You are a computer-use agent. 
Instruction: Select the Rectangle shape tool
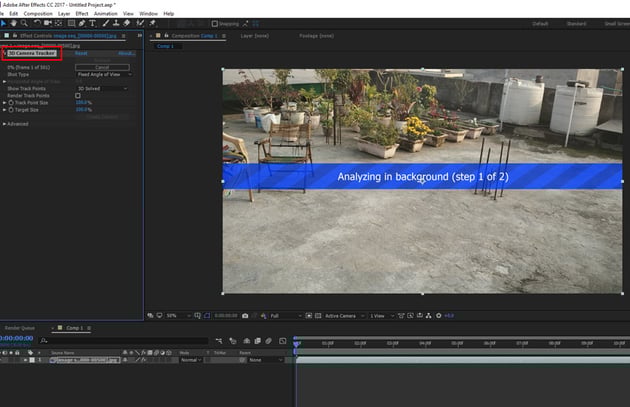[72, 23]
